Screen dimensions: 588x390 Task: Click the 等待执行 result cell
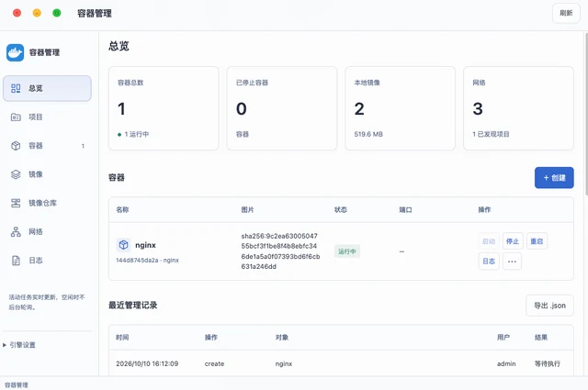(x=548, y=363)
